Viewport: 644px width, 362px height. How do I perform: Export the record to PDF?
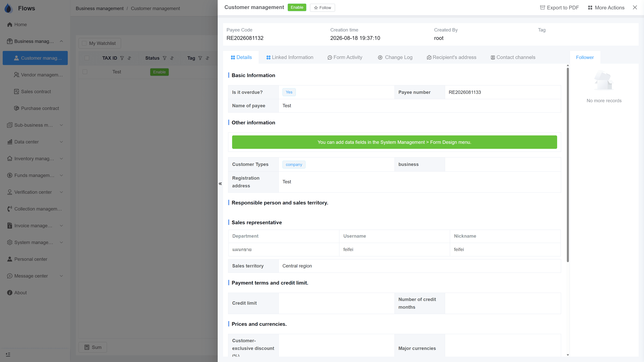click(559, 8)
